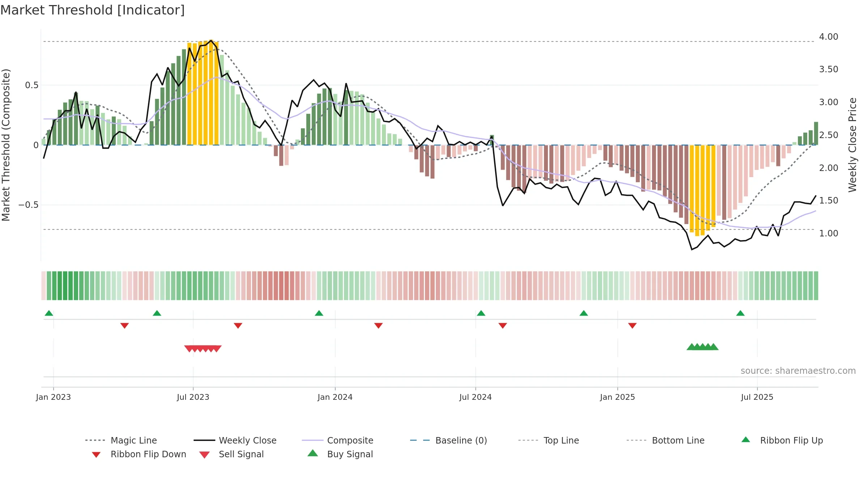Click the ribbon flip up marker at Jul 2024
Screen dimensions: 868x488
[481, 313]
